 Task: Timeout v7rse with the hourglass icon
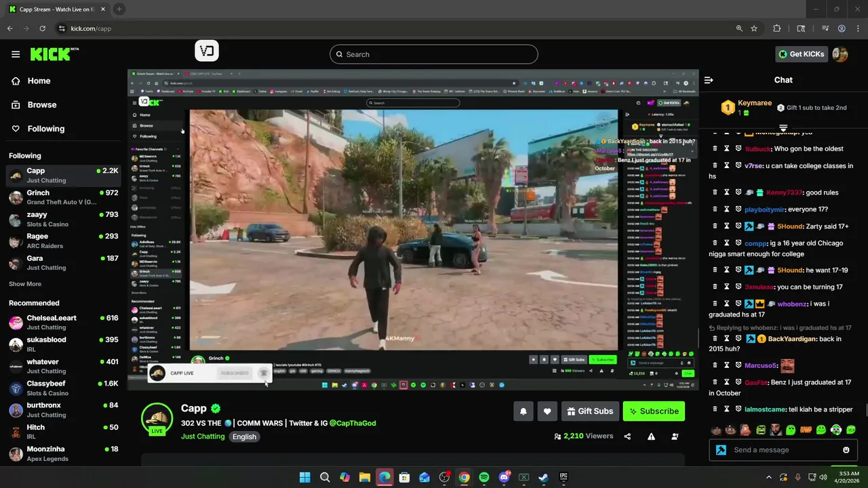click(726, 165)
